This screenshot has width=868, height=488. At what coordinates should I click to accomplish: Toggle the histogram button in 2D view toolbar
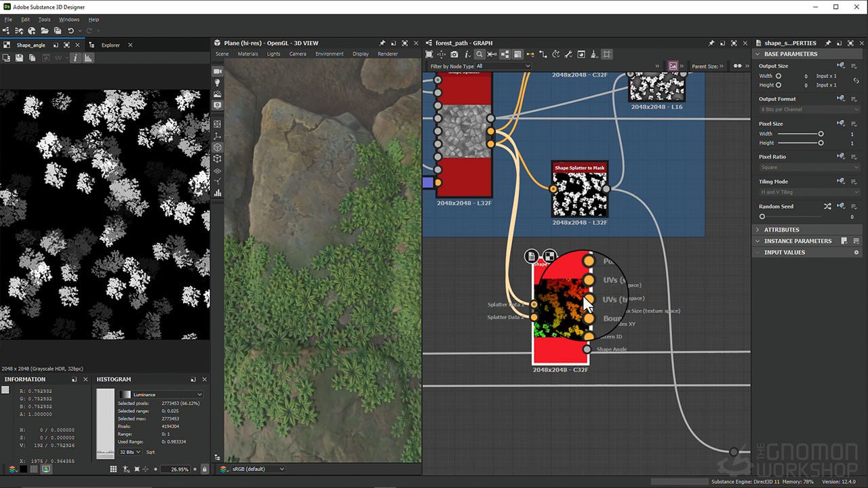88,58
